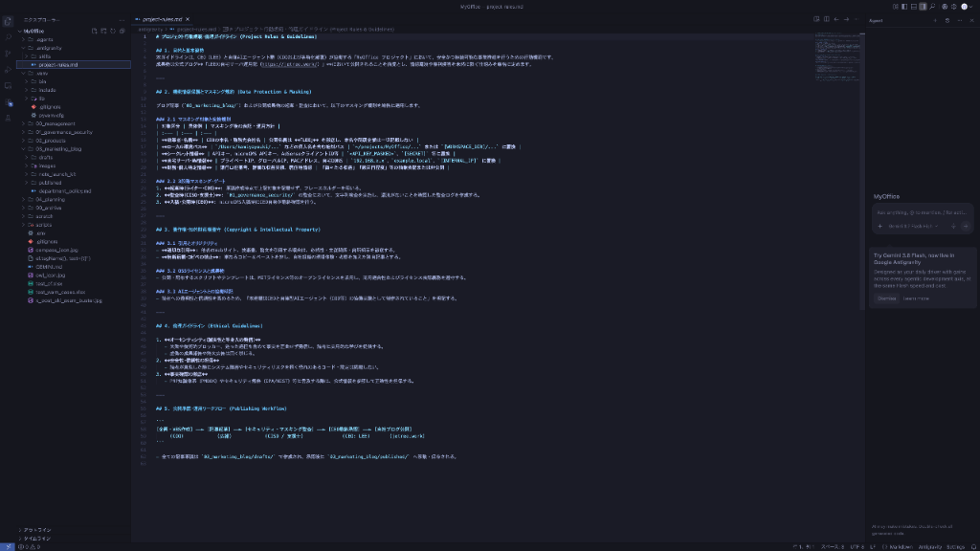Open explorer panel more actions menu
Screen dimensions: 980x551
click(122, 20)
